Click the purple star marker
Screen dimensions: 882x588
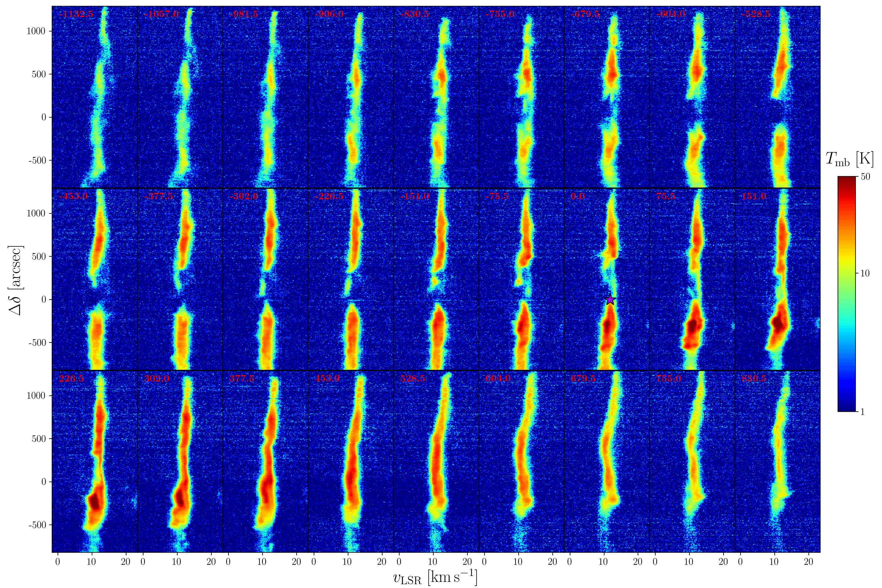pyautogui.click(x=610, y=300)
